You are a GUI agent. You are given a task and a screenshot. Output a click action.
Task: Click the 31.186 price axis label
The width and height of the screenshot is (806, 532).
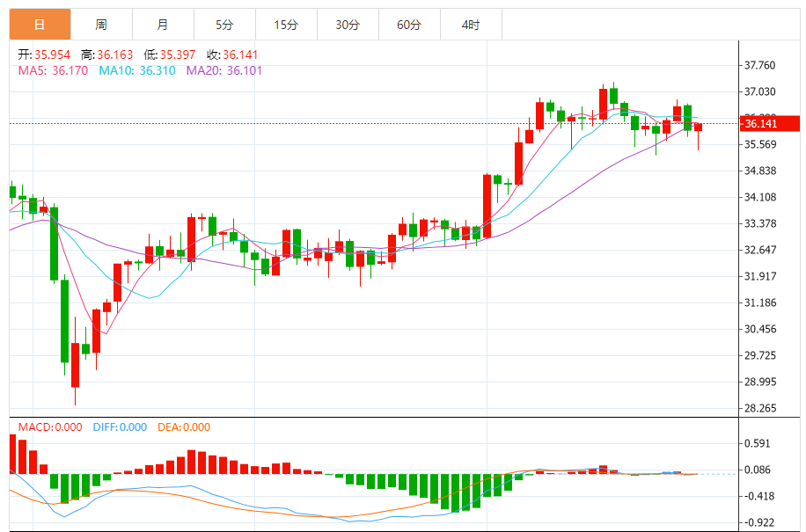click(x=760, y=303)
